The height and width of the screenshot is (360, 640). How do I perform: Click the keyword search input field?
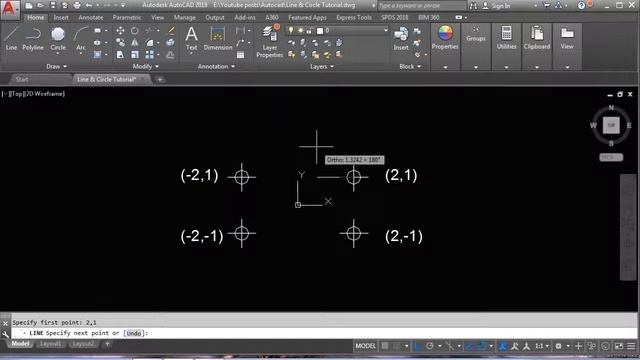422,6
